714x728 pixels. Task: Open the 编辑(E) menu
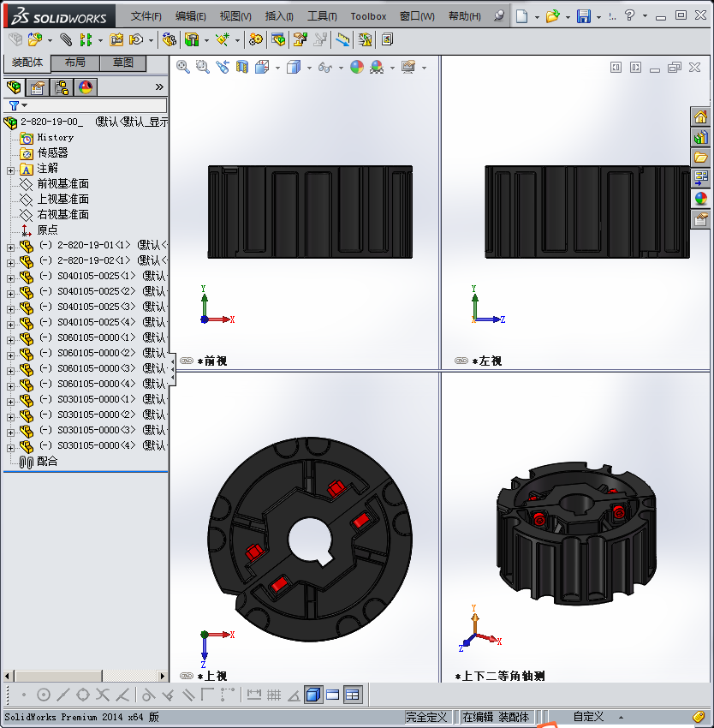point(190,16)
